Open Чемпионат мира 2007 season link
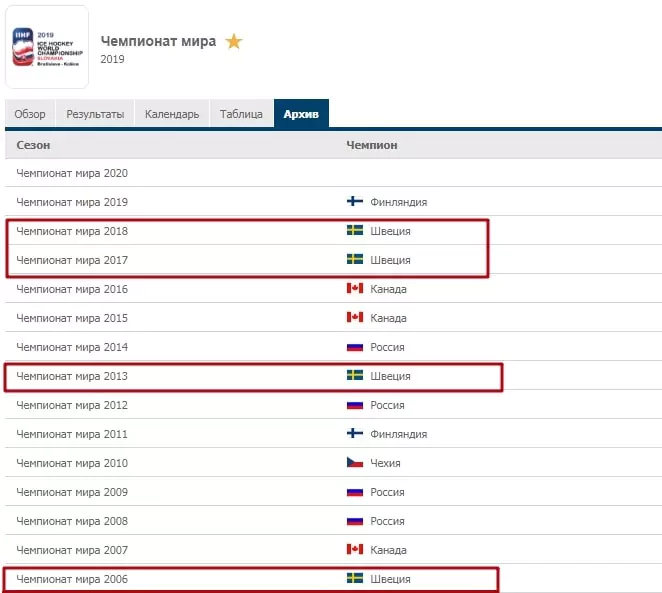The image size is (662, 593). 72,550
